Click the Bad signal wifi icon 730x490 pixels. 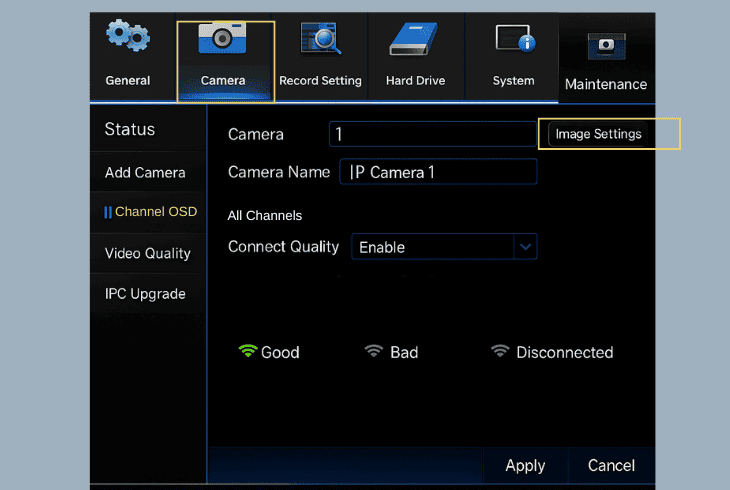click(x=373, y=351)
